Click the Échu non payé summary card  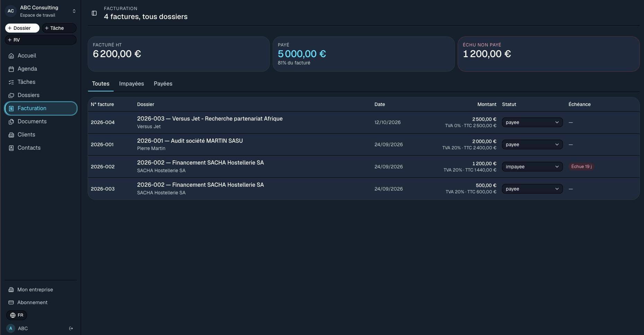(x=548, y=54)
